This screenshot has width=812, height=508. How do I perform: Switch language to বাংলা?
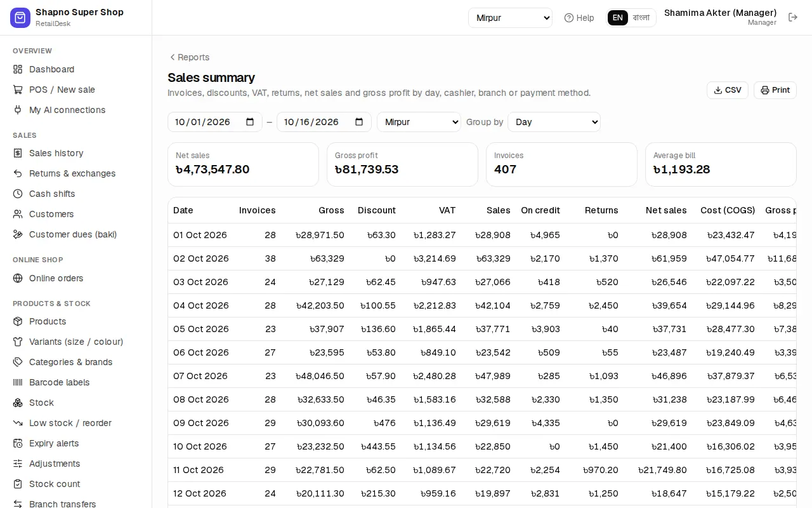[x=641, y=18]
